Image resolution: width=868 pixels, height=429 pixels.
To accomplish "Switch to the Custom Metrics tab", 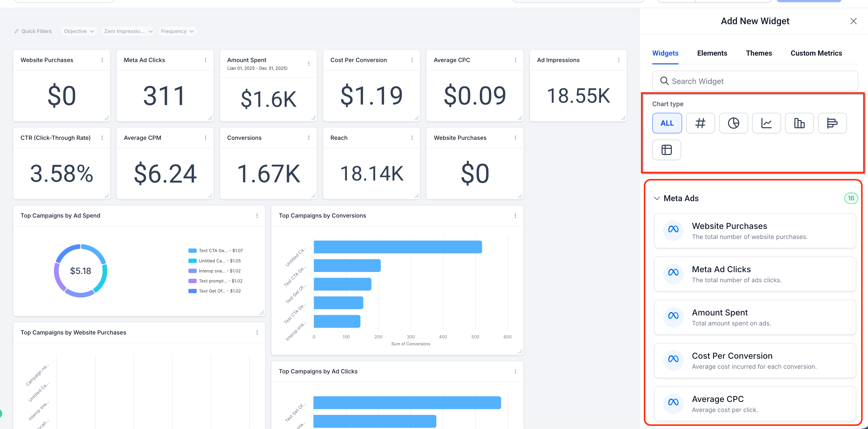I will coord(816,53).
